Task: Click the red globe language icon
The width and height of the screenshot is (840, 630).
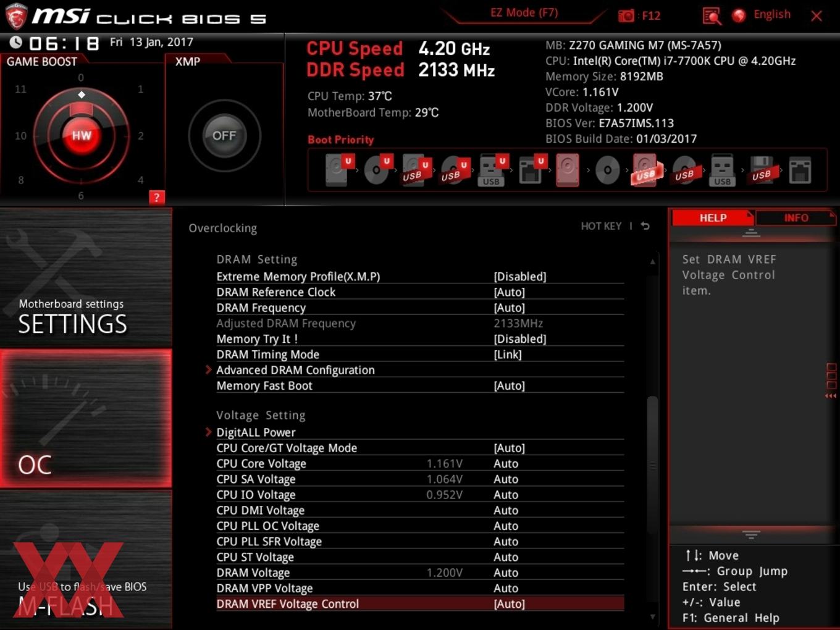Action: 739,15
